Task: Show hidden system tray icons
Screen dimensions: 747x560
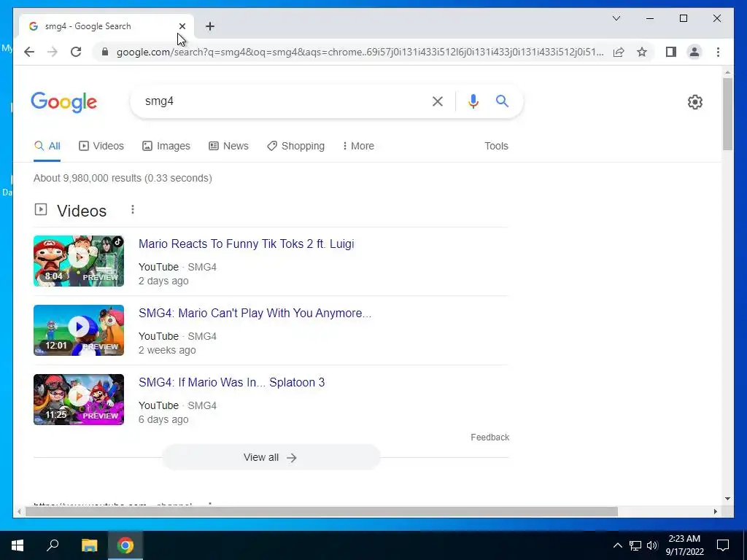Action: pyautogui.click(x=617, y=545)
